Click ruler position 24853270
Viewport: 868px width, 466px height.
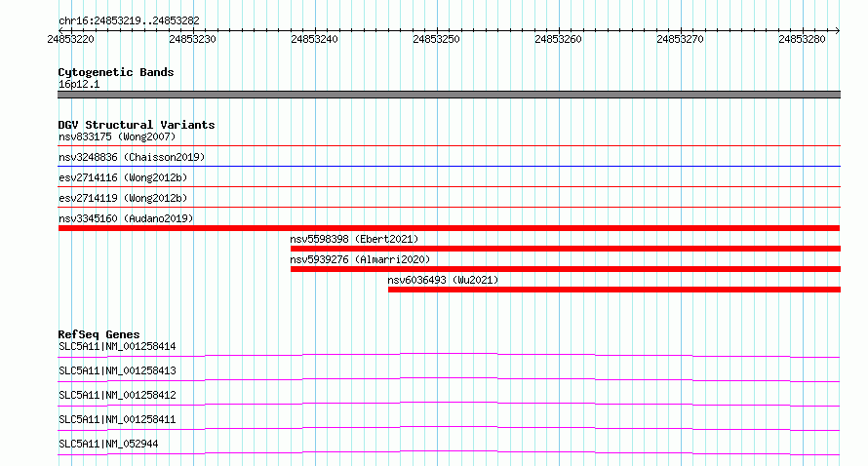pyautogui.click(x=680, y=39)
